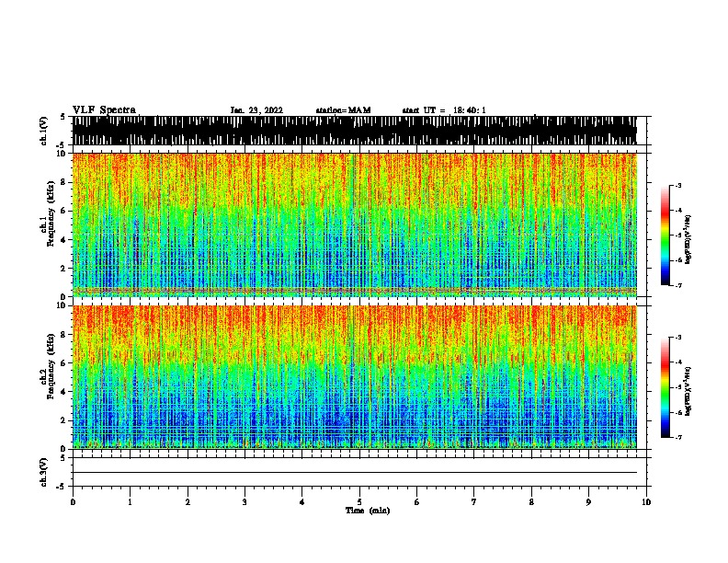Select the "start UT = 18:40:1" text

pos(443,110)
